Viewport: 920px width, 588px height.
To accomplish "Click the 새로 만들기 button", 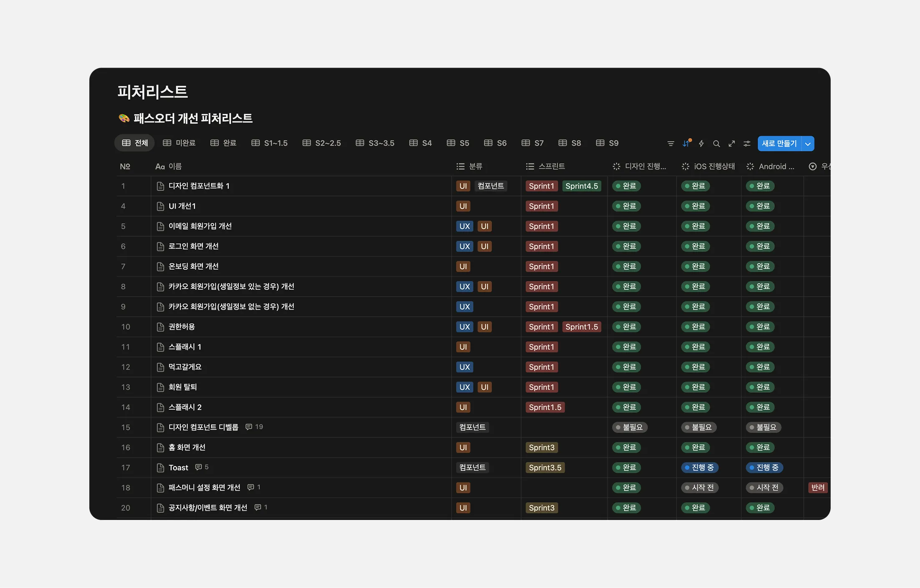I will coord(779,144).
